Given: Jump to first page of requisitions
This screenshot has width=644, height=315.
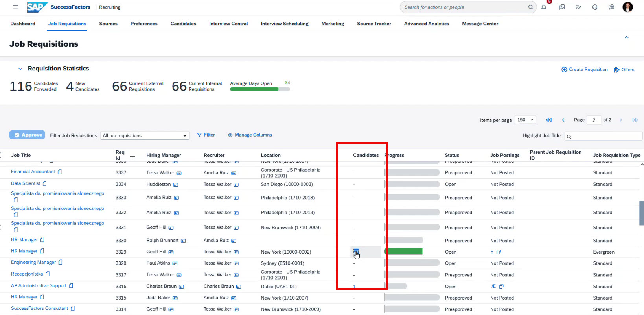Looking at the screenshot, I should tap(549, 120).
